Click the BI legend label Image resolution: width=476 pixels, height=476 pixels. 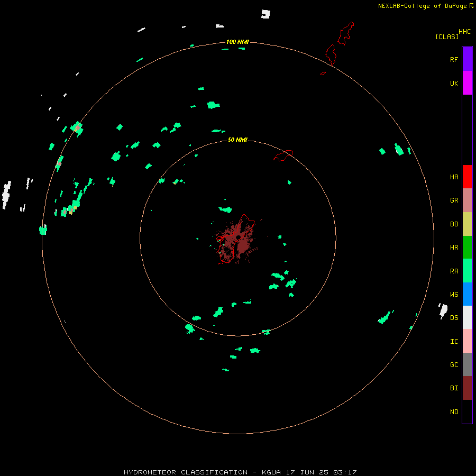coord(454,388)
